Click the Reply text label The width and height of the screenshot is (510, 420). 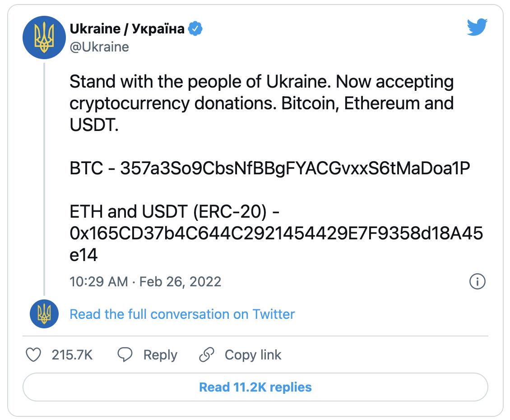coord(160,355)
